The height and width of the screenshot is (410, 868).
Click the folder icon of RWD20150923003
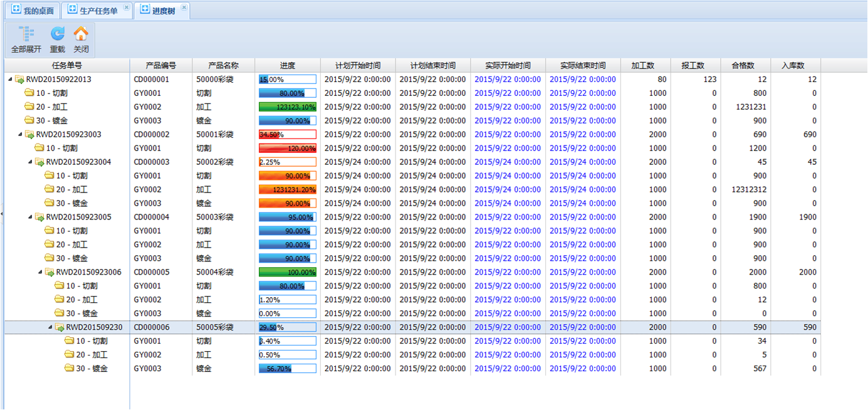click(x=29, y=135)
